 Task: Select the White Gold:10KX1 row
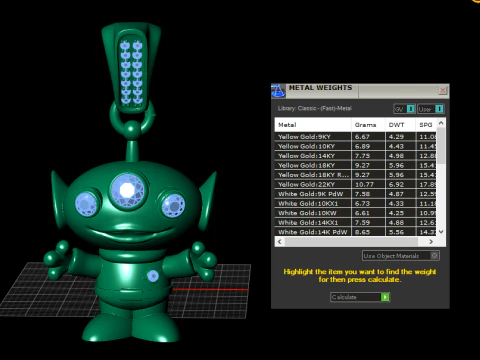pos(355,204)
